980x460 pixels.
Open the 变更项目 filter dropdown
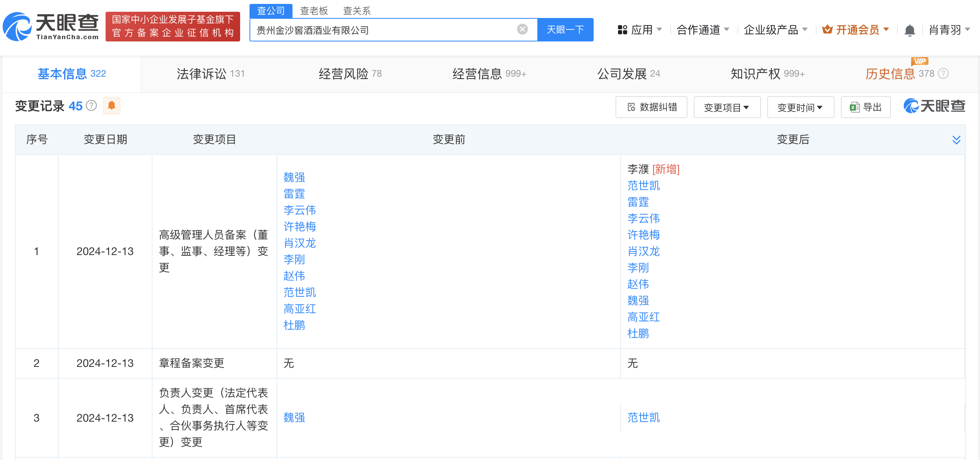[727, 107]
